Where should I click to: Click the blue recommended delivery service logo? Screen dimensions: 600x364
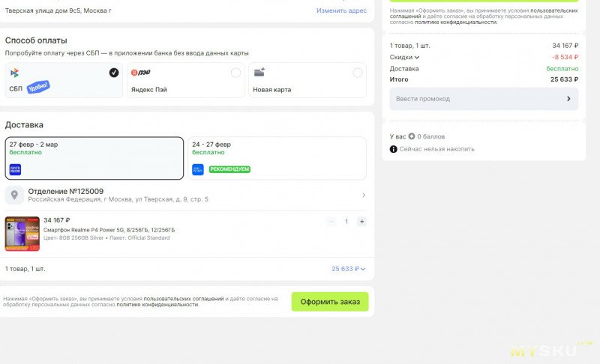pyautogui.click(x=198, y=169)
